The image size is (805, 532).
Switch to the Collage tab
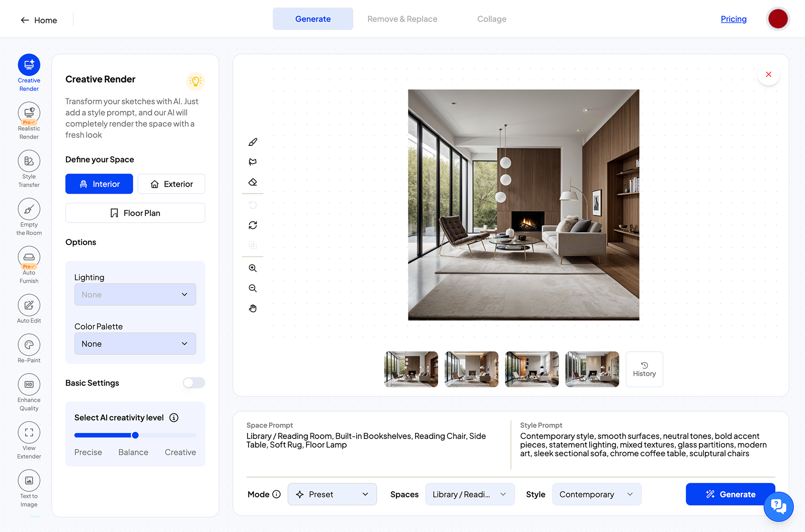(x=492, y=19)
